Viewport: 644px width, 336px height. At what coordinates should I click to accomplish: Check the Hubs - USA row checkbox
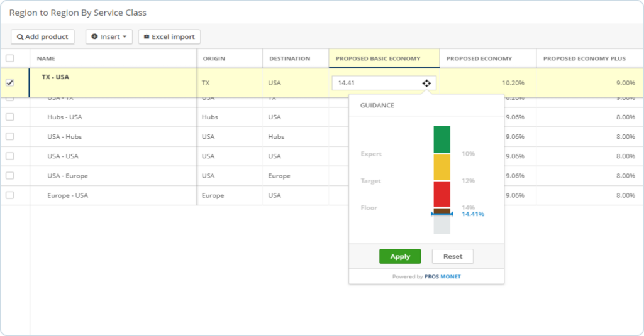(9, 117)
